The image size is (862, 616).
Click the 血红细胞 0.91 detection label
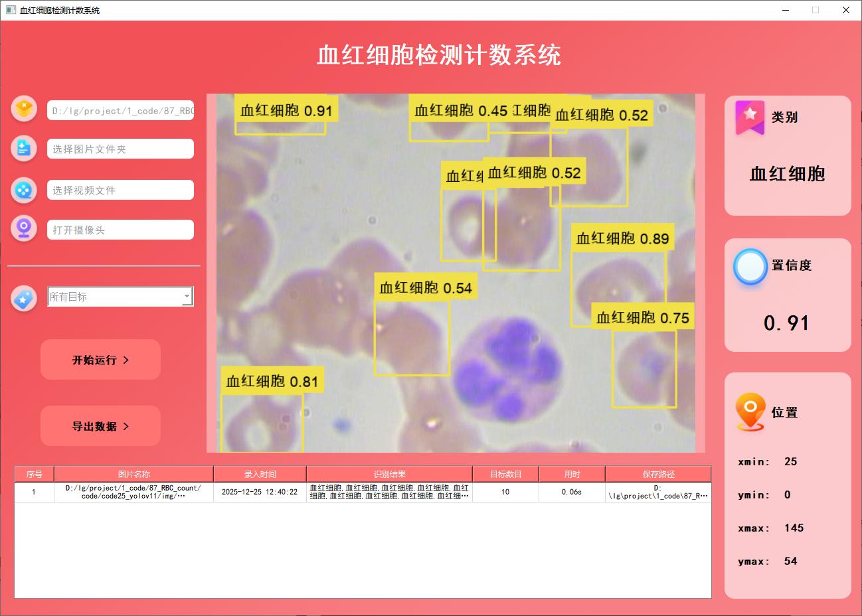tap(286, 110)
